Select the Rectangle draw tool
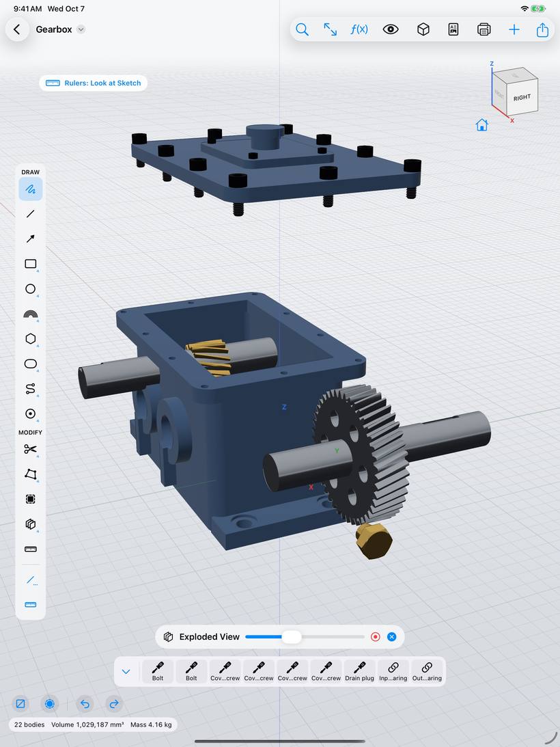Screen dimensions: 560x747 point(31,264)
